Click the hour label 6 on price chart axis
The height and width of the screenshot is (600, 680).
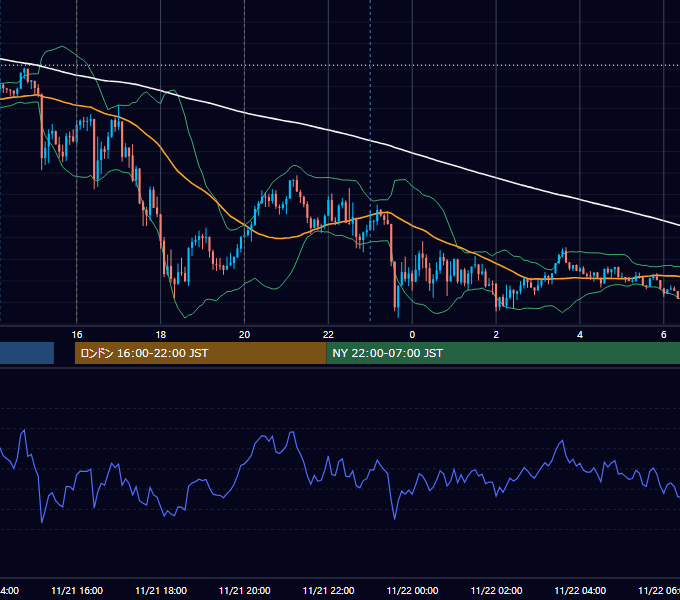pyautogui.click(x=664, y=334)
